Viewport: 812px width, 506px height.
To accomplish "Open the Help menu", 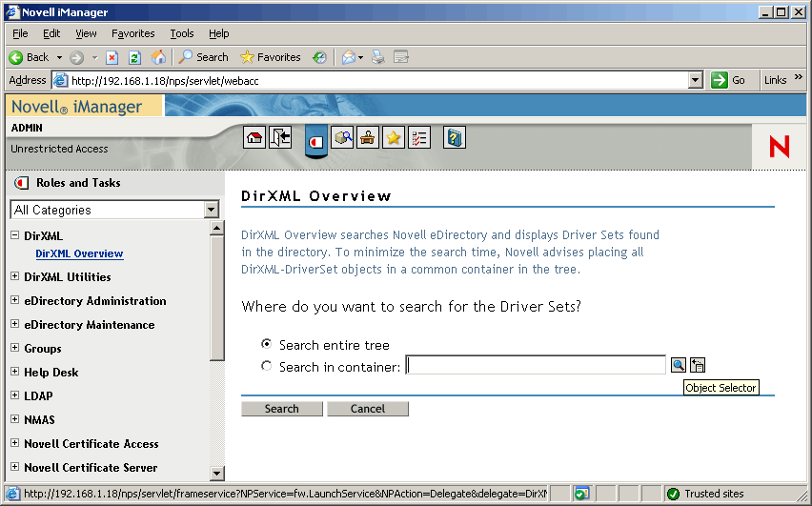I will pyautogui.click(x=219, y=33).
